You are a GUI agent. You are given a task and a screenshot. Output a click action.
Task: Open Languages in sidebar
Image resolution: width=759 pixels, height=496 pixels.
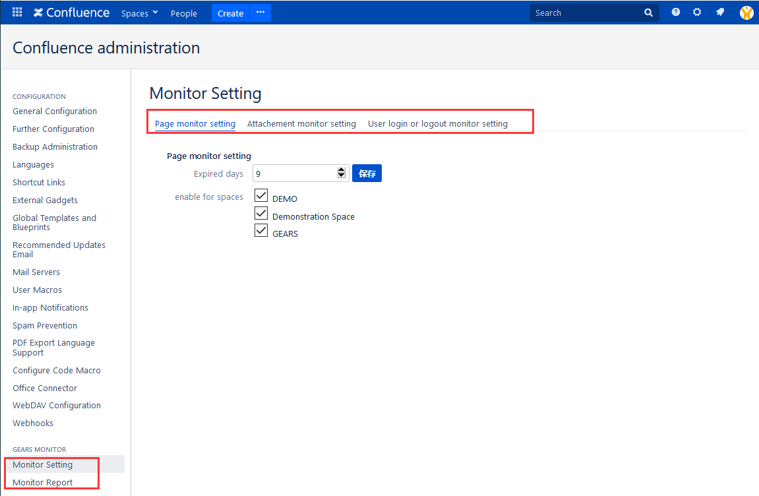33,165
